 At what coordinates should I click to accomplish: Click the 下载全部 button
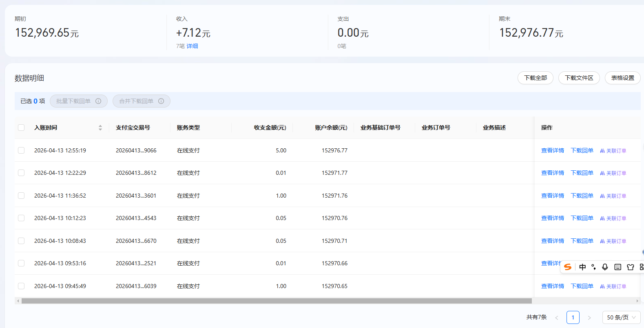pos(535,78)
